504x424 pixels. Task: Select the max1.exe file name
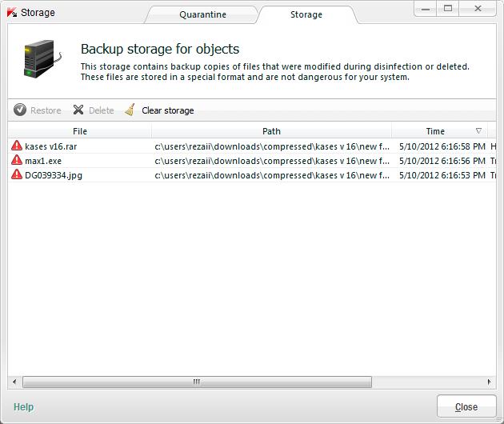coord(43,161)
